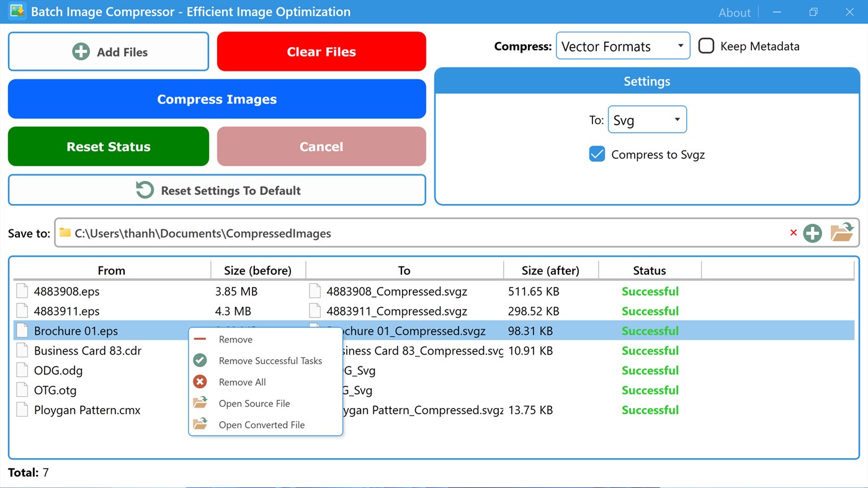Click Successful status of Ploygan Pattern.cmx row
This screenshot has height=488, width=868.
(650, 410)
